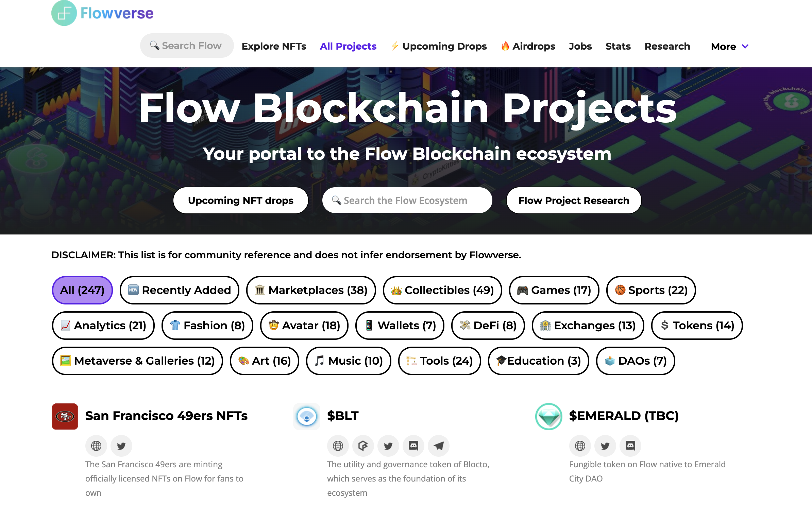Screen dimensions: 812x524
Task: Open the Airdrops menu item
Action: [528, 46]
